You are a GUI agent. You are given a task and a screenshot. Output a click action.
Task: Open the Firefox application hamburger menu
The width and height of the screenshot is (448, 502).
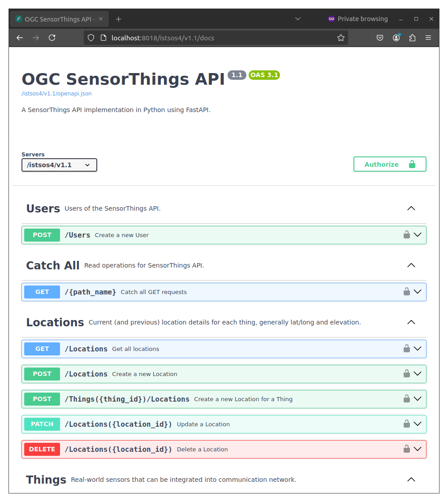click(428, 38)
